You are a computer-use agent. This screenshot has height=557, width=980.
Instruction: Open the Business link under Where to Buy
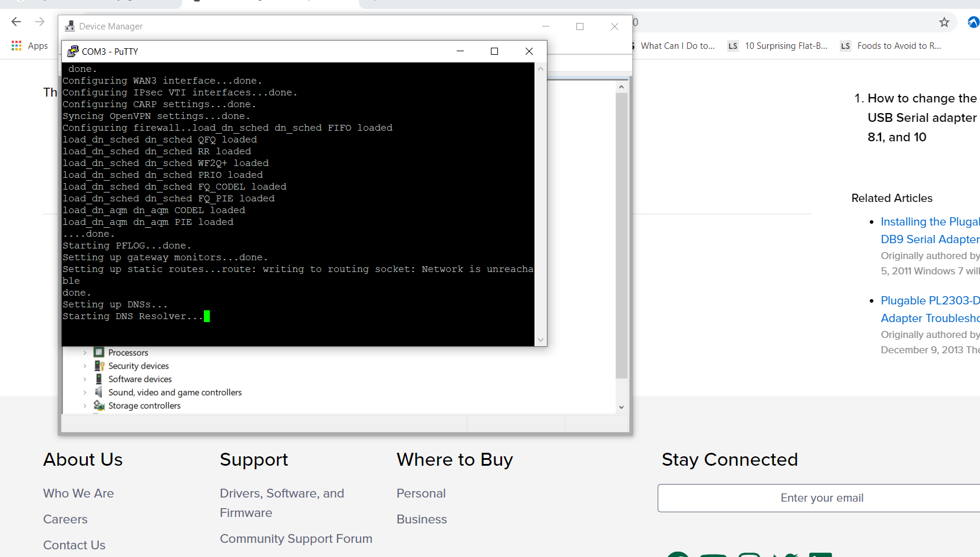coord(422,519)
